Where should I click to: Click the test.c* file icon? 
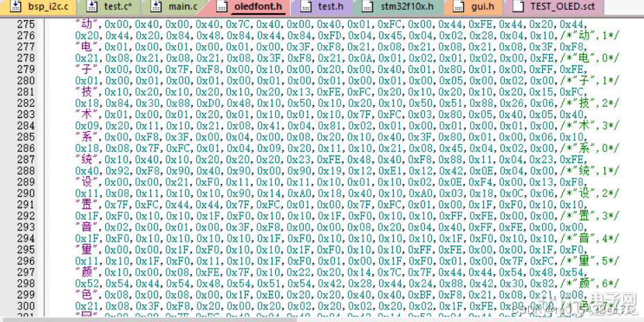pyautogui.click(x=92, y=6)
